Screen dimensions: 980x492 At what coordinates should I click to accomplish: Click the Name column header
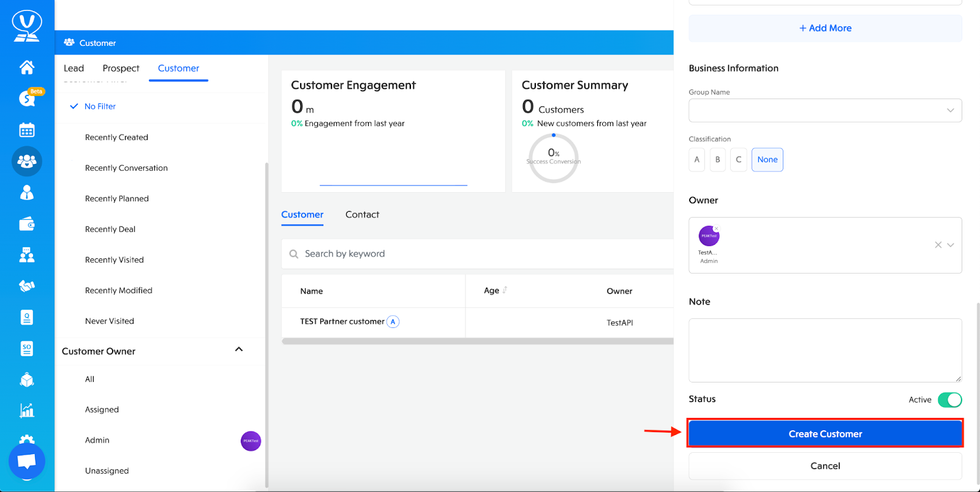click(x=311, y=291)
